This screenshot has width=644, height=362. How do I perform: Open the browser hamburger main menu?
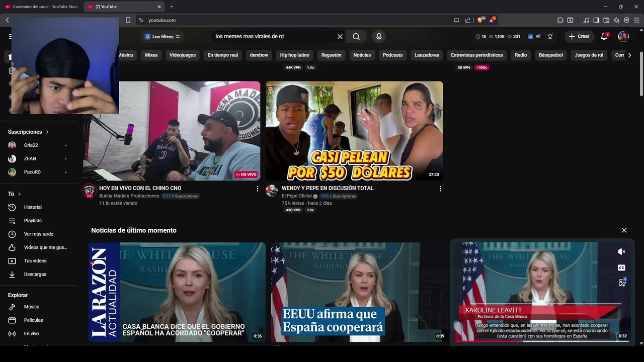(636, 20)
